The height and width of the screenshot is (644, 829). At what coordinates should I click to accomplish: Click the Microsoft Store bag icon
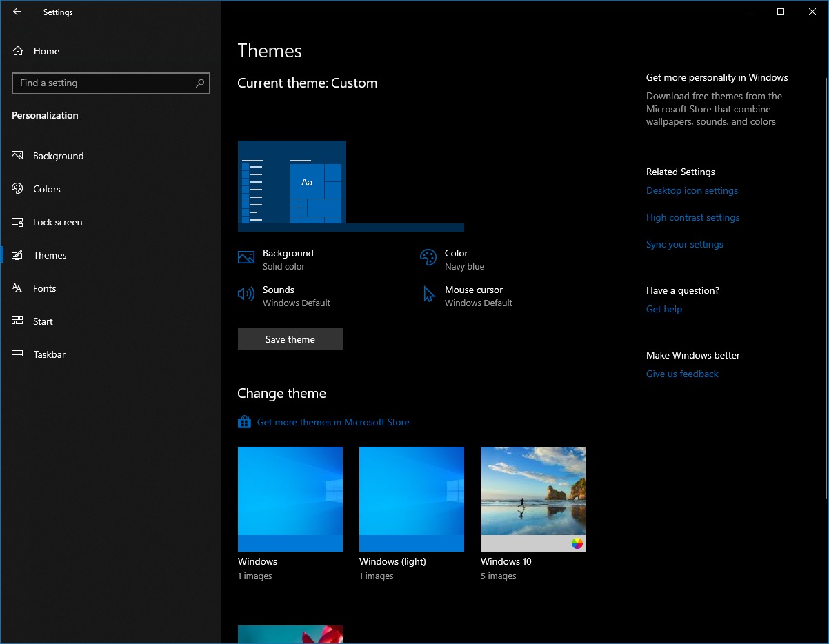(244, 422)
